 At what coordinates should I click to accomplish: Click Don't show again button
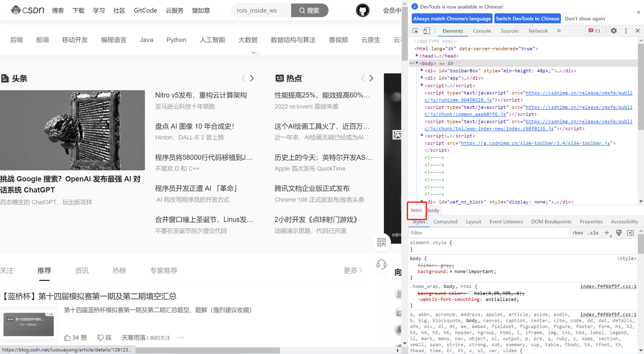coord(585,19)
